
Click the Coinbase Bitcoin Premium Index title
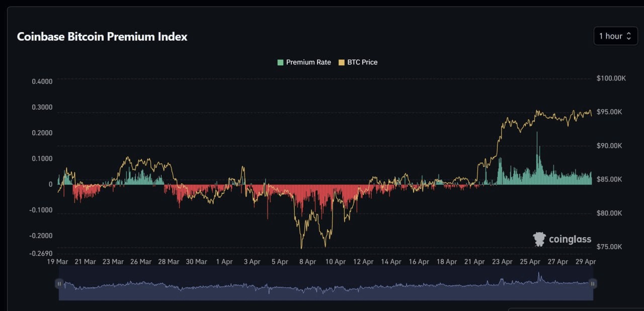[102, 37]
